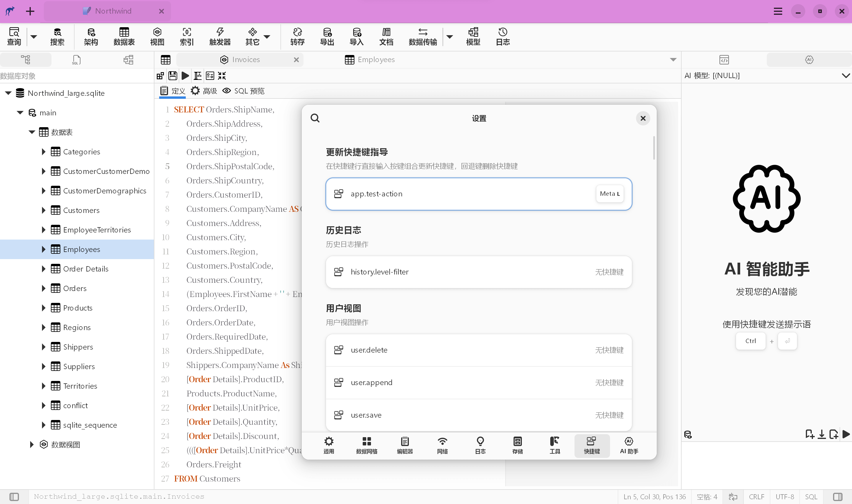The image size is (852, 504).
Task: Click the download icon in AI panel bottom
Action: coord(822,434)
